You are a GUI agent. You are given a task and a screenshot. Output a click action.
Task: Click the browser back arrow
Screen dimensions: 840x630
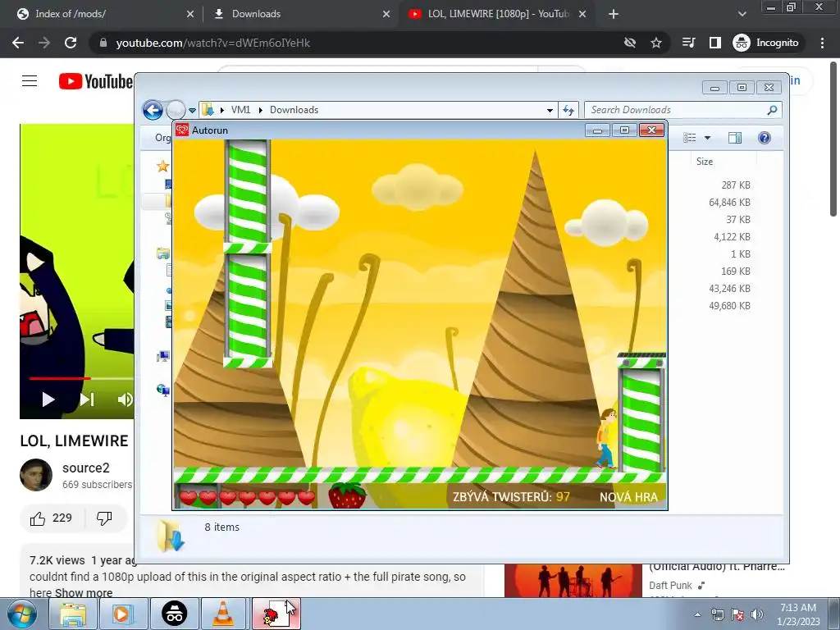point(18,43)
